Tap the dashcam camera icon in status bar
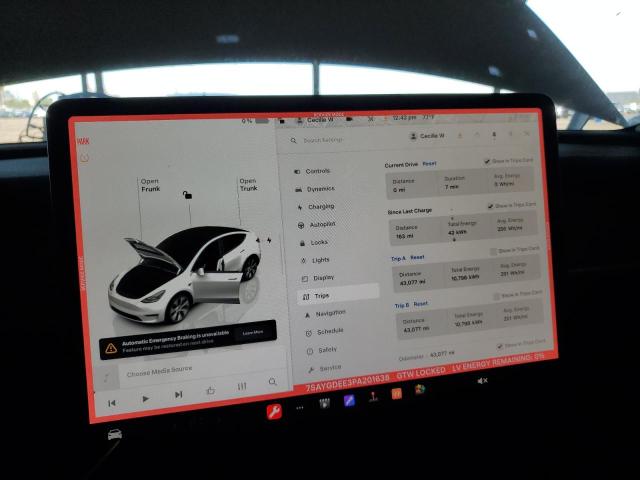 [x=349, y=119]
